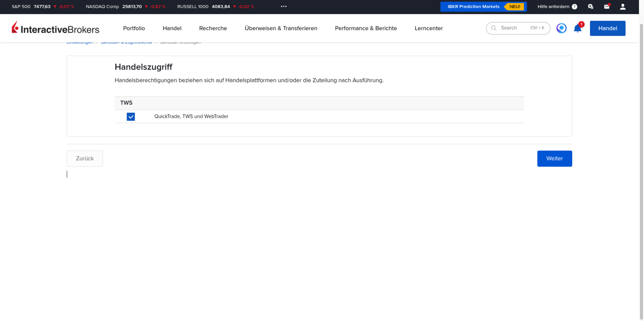Screen dimensions: 644x321
Task: Open the user profile icon
Action: pyautogui.click(x=623, y=6)
